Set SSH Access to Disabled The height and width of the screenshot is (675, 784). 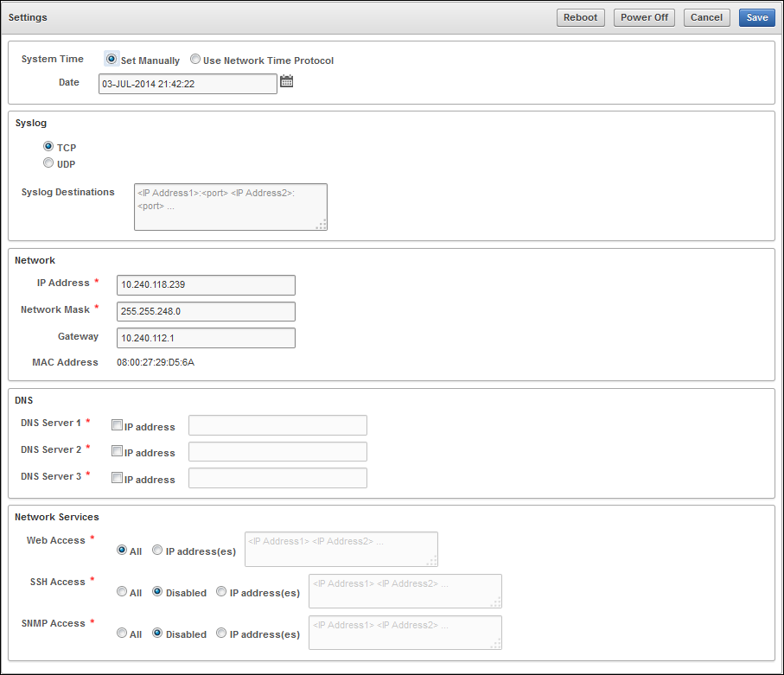tap(157, 591)
